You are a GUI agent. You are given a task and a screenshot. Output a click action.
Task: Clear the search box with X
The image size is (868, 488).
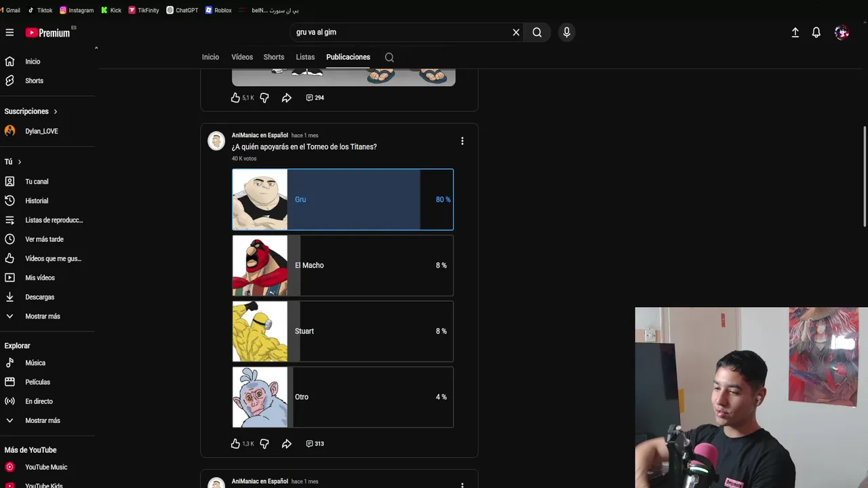pyautogui.click(x=516, y=33)
